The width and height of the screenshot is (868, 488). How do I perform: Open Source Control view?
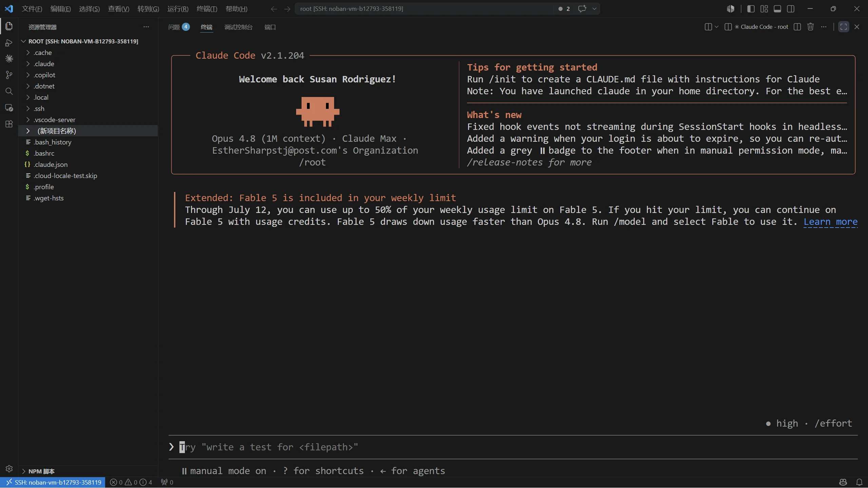[9, 75]
